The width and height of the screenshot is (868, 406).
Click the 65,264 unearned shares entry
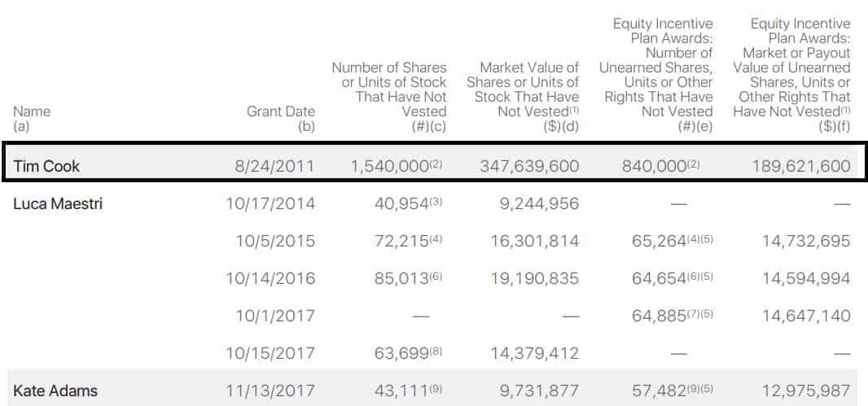[x=672, y=241]
